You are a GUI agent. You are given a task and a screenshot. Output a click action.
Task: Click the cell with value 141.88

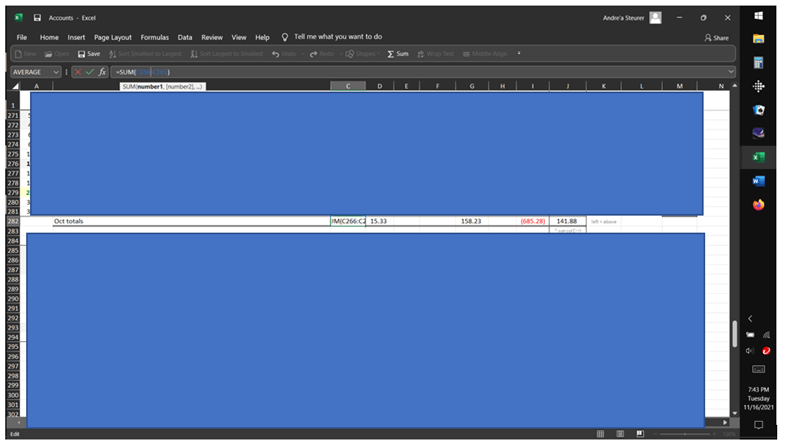click(567, 221)
